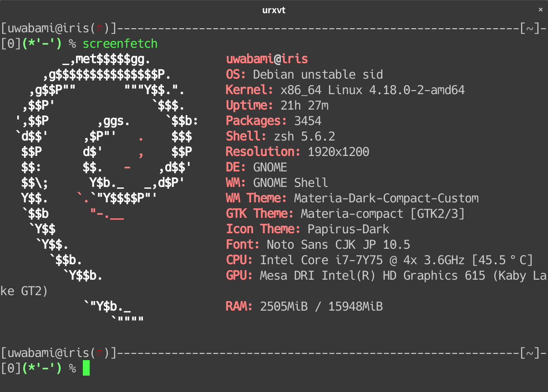This screenshot has height=392, width=548.
Task: Click the green cursor block
Action: pos(86,368)
